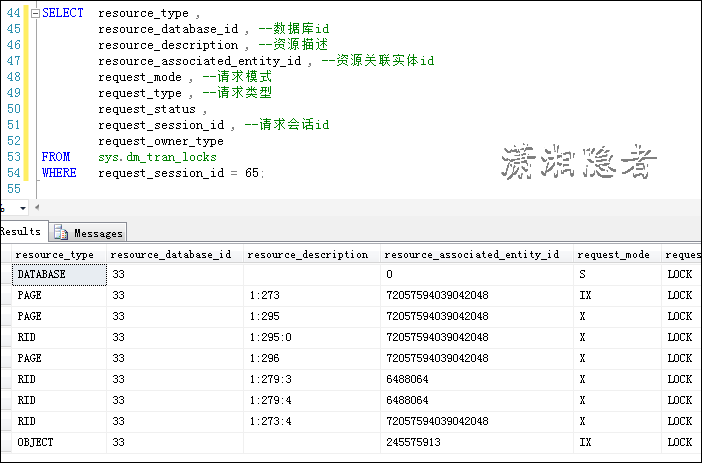Viewport: 702px width, 463px height.
Task: Click resource_associated_entity_id in the query editor
Action: click(x=200, y=61)
